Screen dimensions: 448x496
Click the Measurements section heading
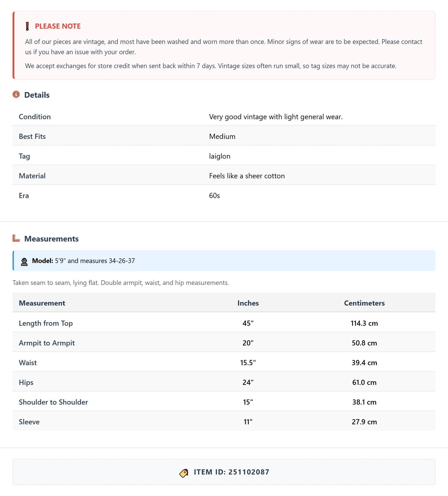pos(51,239)
